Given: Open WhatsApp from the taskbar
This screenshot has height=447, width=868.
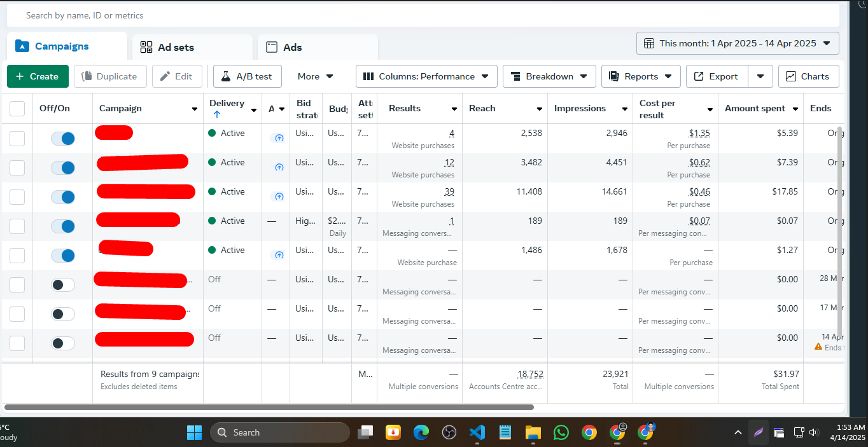Looking at the screenshot, I should 561,432.
